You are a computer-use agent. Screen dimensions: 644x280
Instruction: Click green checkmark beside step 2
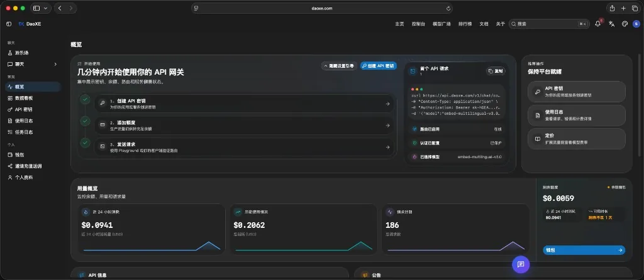[x=85, y=121]
